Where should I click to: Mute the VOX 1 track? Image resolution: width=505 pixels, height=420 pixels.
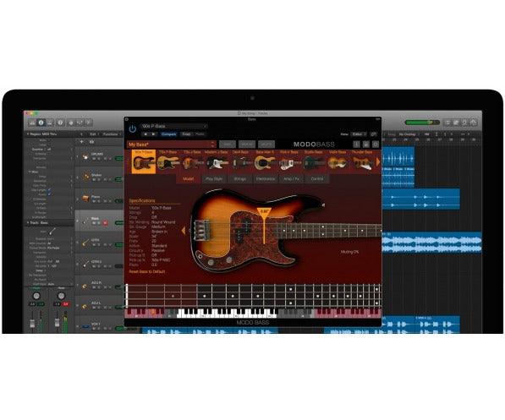[x=94, y=329]
